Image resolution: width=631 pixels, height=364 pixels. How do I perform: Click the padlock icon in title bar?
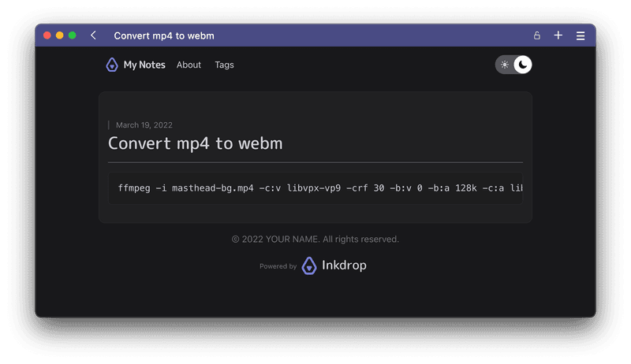pyautogui.click(x=537, y=35)
